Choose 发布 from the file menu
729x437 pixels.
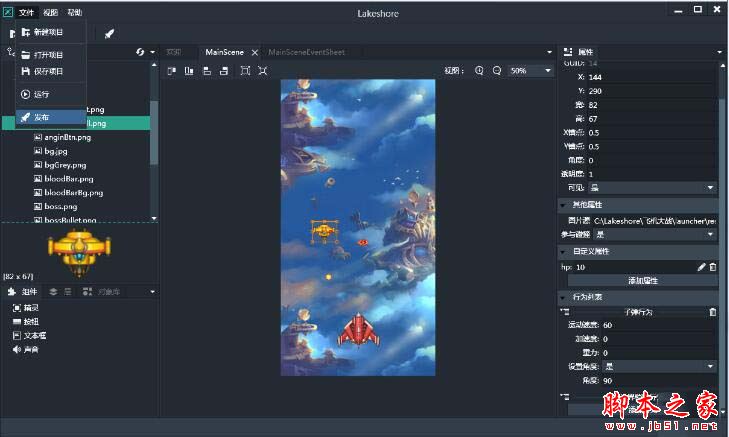click(51, 117)
